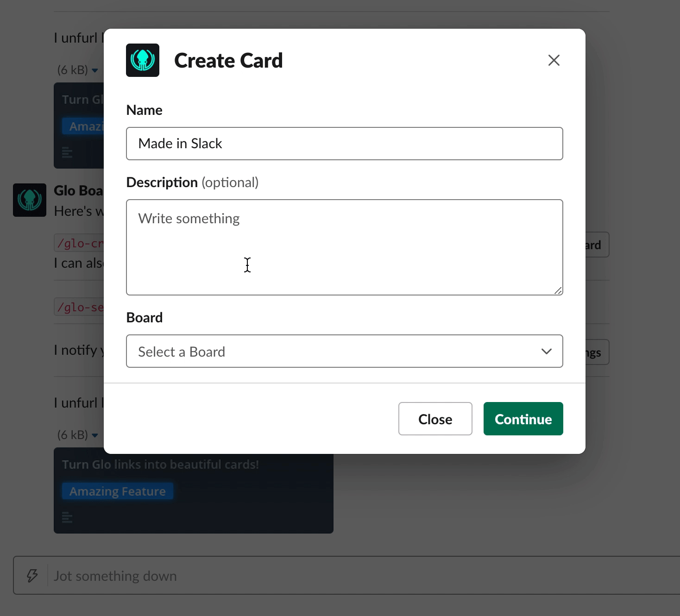Click the /glo-cr command snippet
680x616 pixels.
(79, 243)
